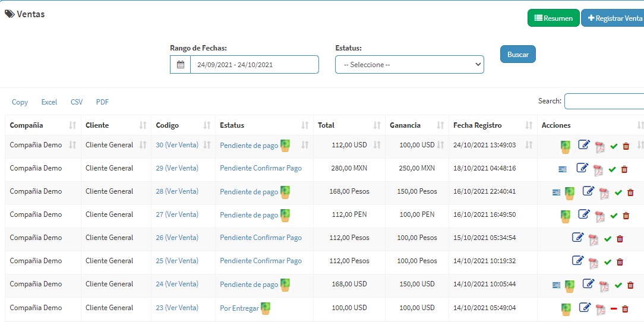Edit sale 24 using pencil icon
Viewport: 644px width, 322px height.
(x=589, y=283)
